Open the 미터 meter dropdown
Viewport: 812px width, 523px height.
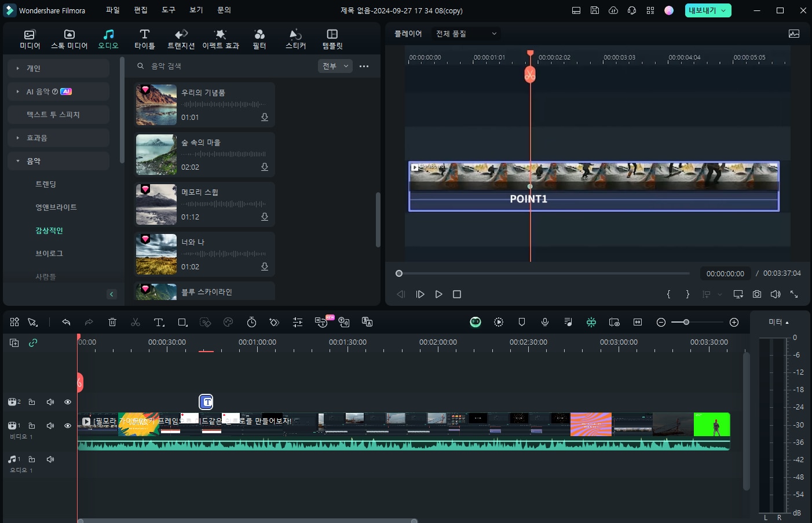point(778,322)
